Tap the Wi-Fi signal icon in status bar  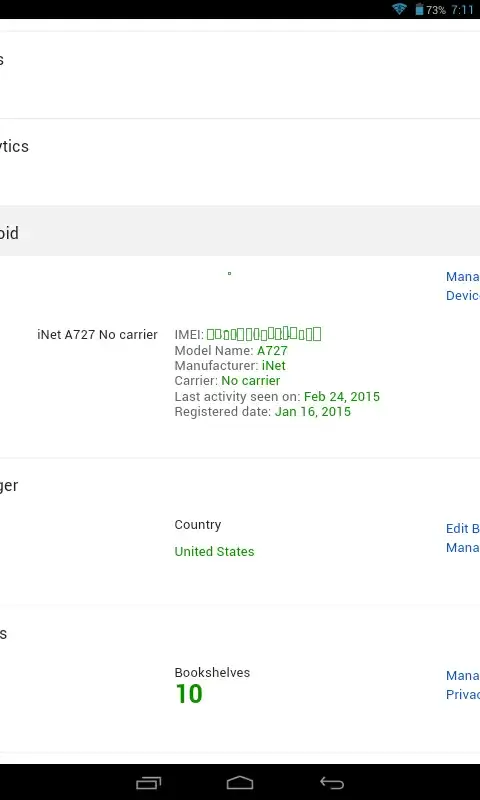pos(399,9)
